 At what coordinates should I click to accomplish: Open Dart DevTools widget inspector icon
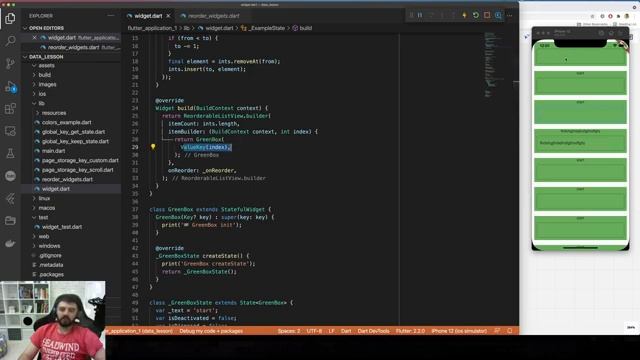point(498,16)
